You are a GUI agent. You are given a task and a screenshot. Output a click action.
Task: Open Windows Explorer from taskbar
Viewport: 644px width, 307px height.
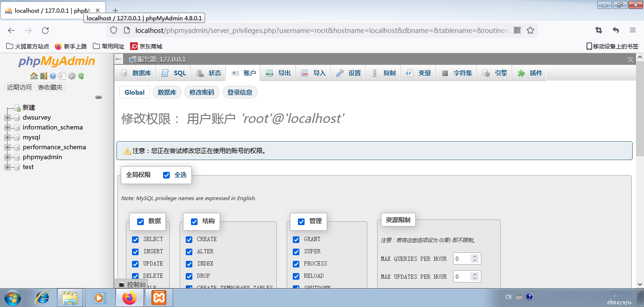click(x=70, y=298)
